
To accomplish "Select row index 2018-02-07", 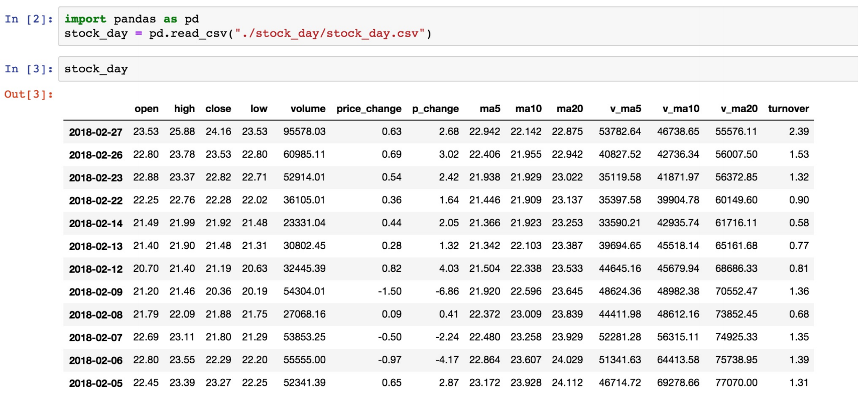I will 95,338.
